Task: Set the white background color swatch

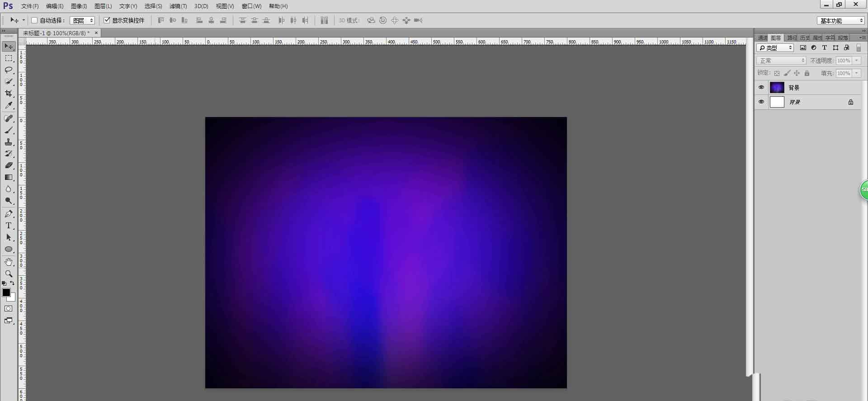Action: (x=13, y=298)
